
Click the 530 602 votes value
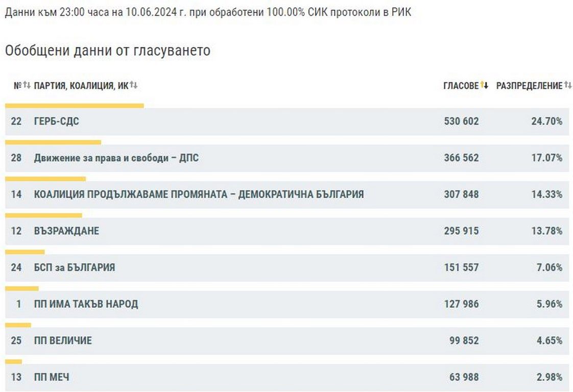[x=461, y=121]
